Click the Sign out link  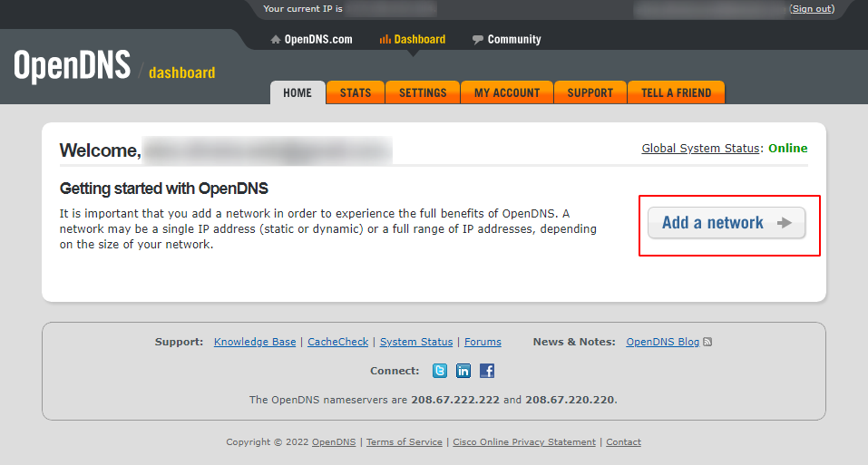pos(812,9)
